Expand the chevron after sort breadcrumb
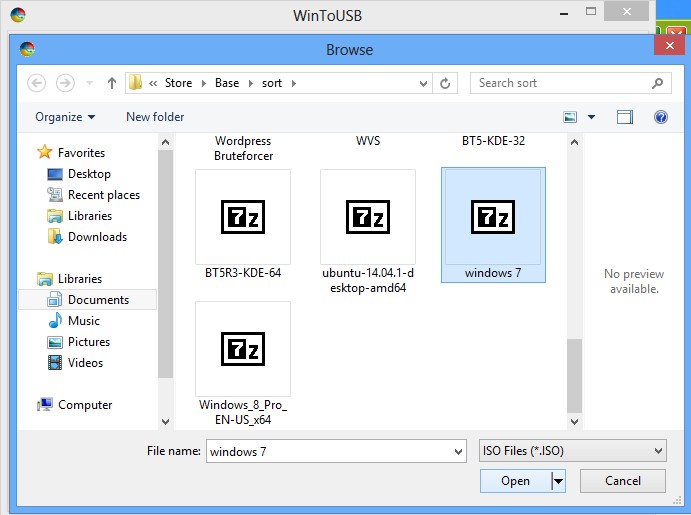The image size is (691, 515). [293, 83]
